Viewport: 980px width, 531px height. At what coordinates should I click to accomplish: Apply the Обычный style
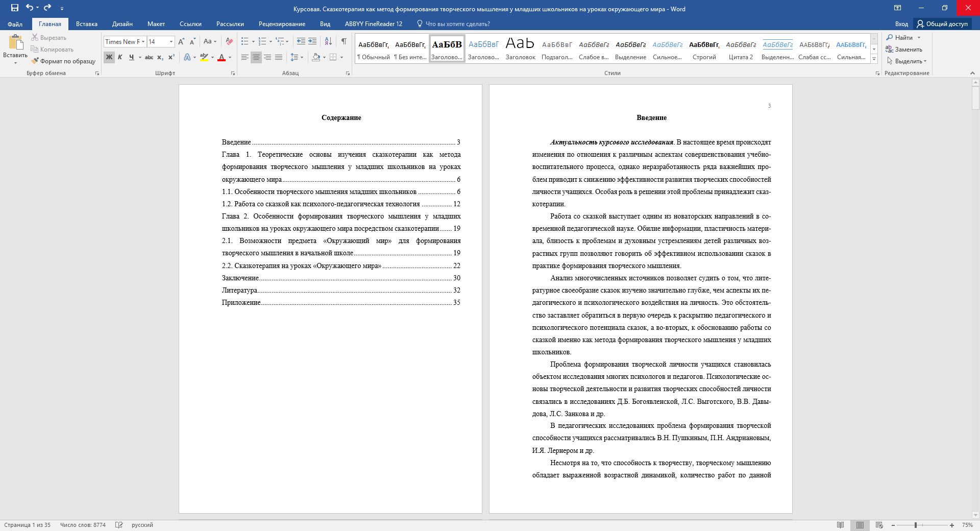coord(374,49)
